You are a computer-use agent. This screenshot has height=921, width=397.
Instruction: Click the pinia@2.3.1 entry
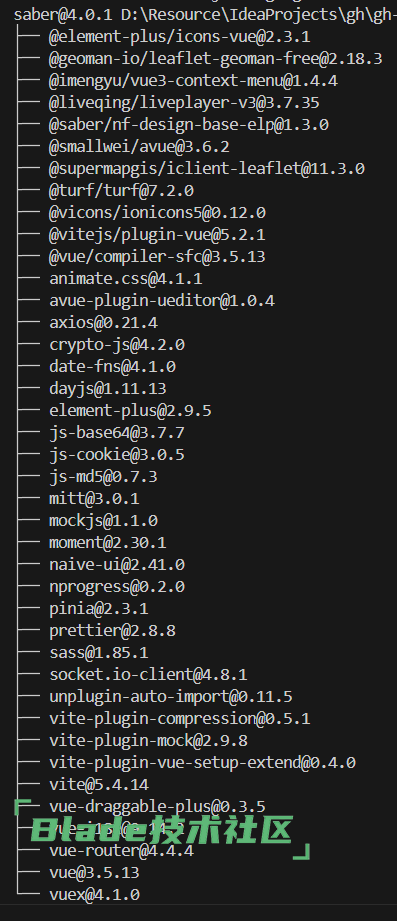(99, 609)
